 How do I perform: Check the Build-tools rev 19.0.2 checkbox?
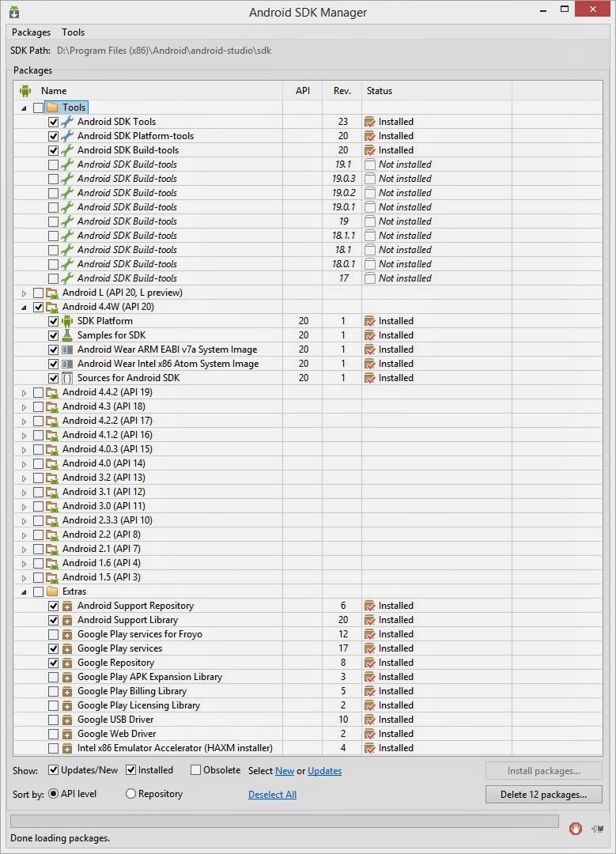click(x=53, y=193)
